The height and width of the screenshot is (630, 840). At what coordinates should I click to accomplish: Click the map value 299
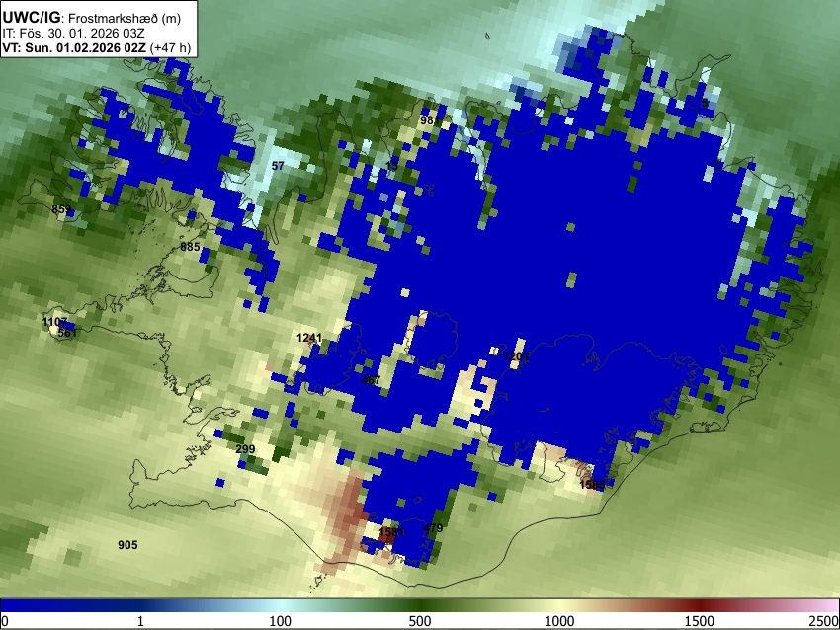tap(245, 449)
